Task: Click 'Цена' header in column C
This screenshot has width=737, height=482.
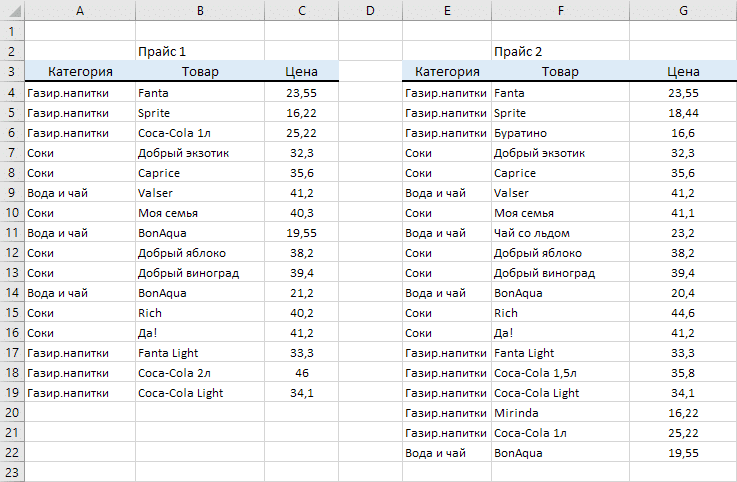Action: [x=301, y=71]
